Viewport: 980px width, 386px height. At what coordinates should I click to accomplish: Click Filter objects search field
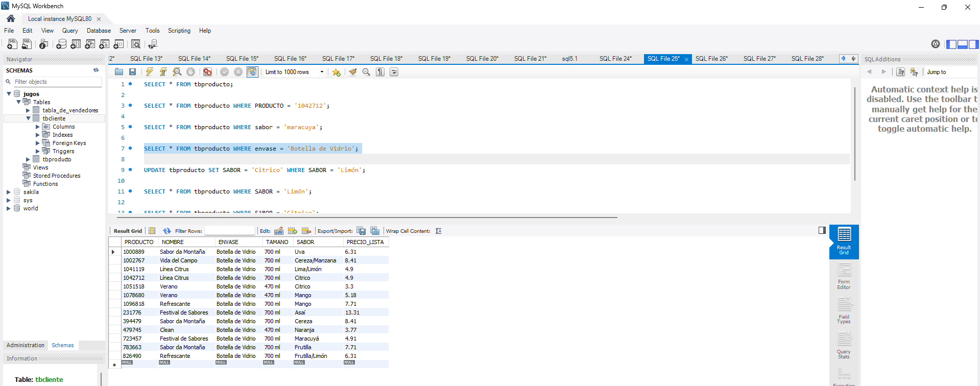57,82
